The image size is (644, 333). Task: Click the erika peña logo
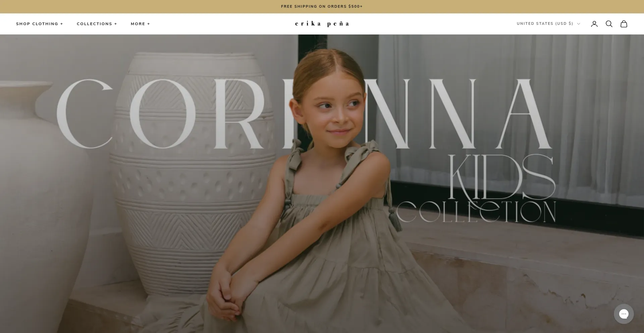point(322,24)
